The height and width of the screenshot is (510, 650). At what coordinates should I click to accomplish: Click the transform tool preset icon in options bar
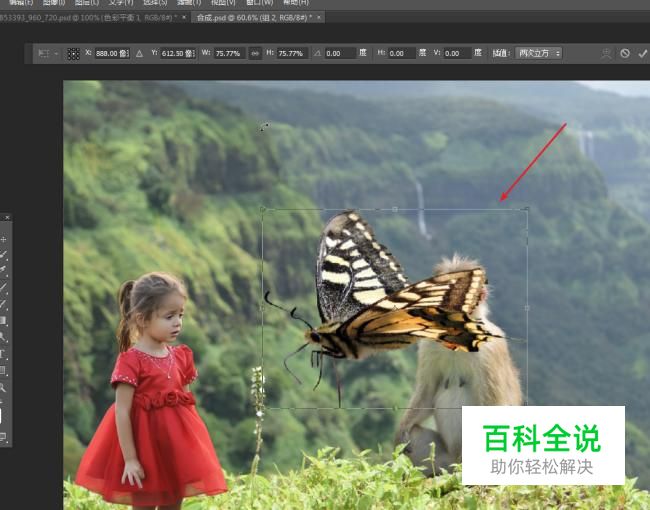(44, 53)
